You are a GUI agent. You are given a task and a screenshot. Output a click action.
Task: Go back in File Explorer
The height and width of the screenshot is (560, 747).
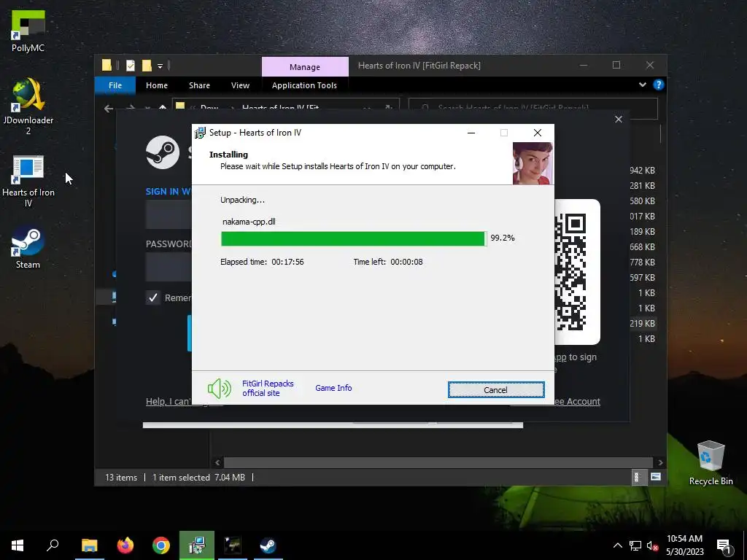click(x=109, y=109)
